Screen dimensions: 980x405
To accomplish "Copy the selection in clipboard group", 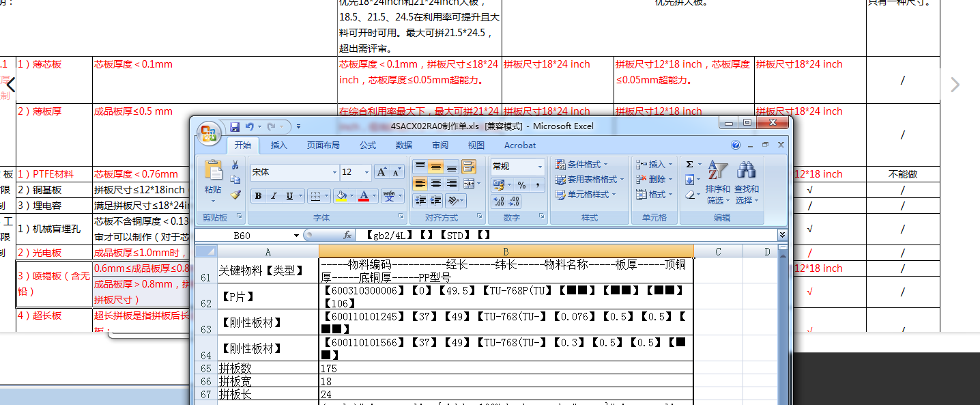I will click(x=235, y=180).
